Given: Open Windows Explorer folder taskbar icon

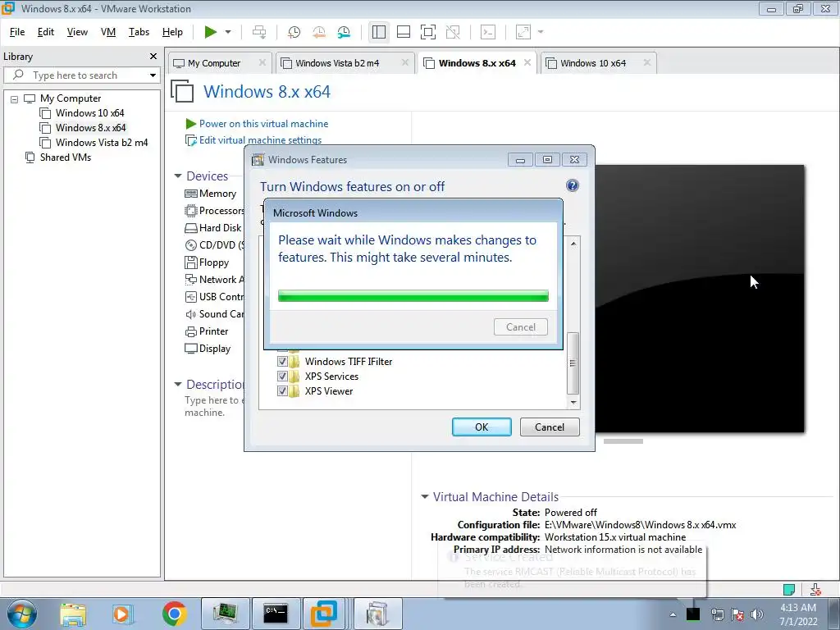Looking at the screenshot, I should click(73, 614).
